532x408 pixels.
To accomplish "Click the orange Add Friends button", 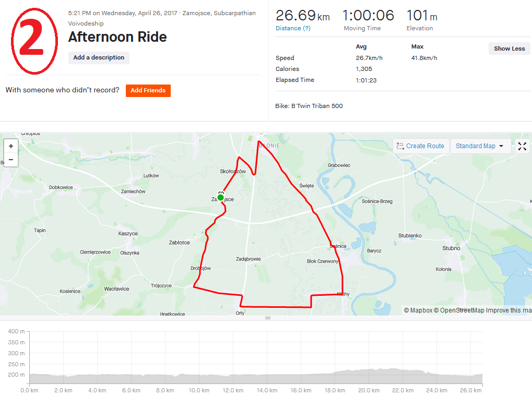I will click(x=148, y=90).
